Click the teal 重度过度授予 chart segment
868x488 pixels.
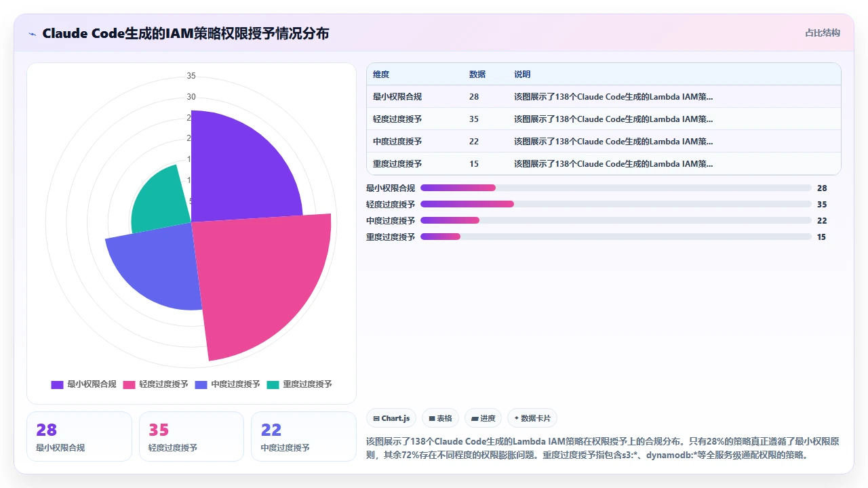(x=163, y=200)
